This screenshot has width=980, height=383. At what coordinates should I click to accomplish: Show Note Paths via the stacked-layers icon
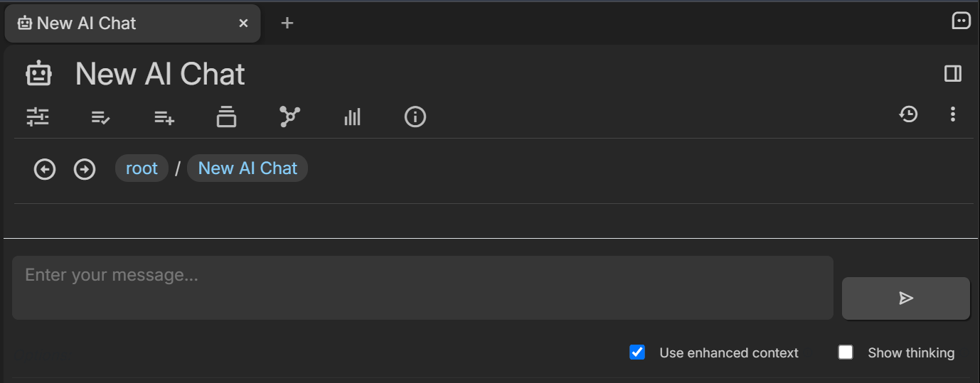[226, 116]
